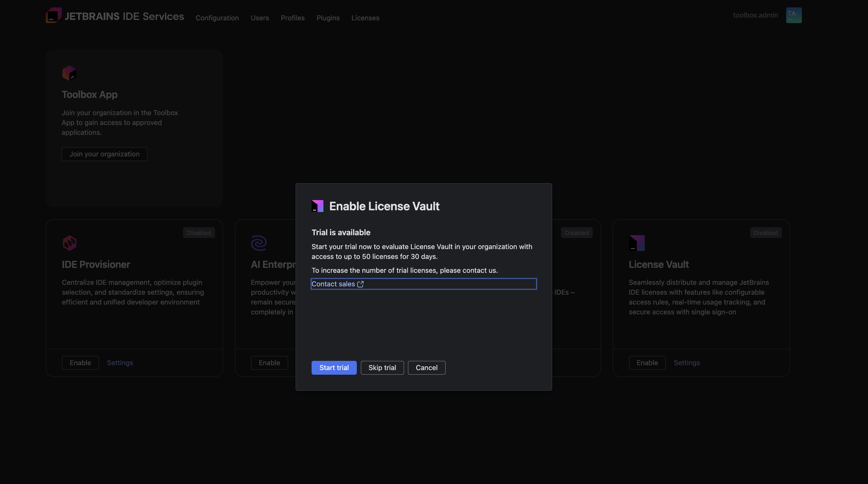Click the License Vault icon in dialog header
Screen dimensions: 868x484
(x=317, y=206)
